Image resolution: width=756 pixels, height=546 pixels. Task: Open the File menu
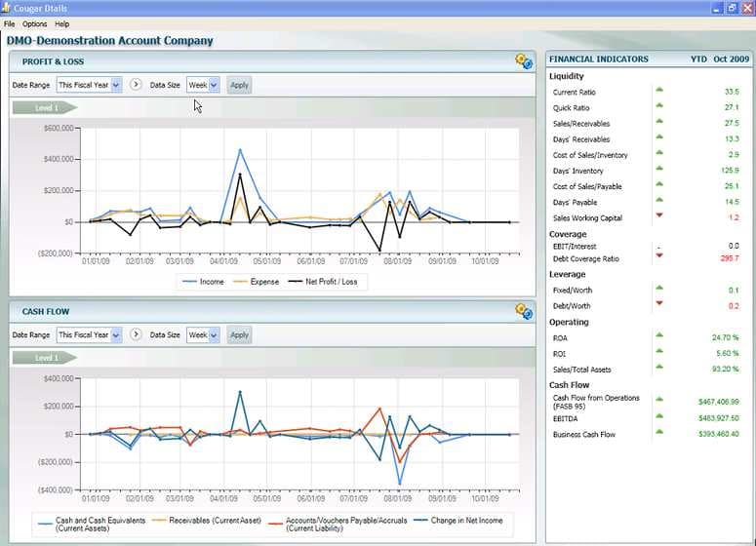click(x=9, y=23)
